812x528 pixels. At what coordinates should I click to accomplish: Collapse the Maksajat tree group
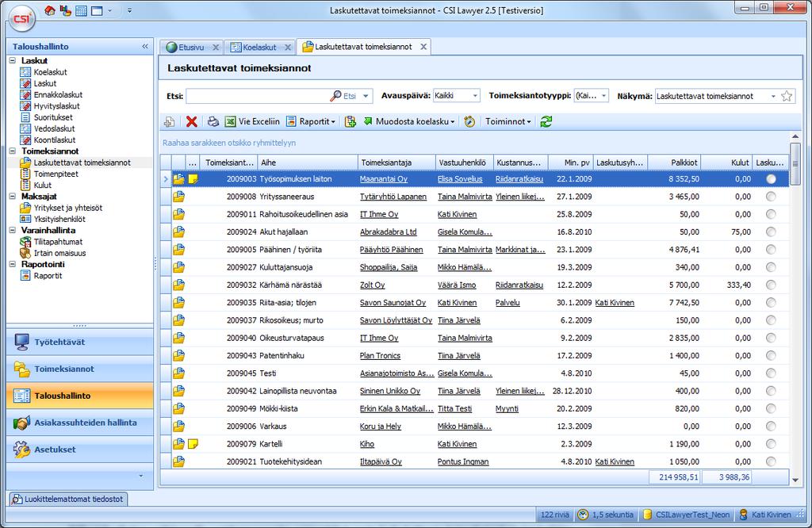(x=13, y=196)
